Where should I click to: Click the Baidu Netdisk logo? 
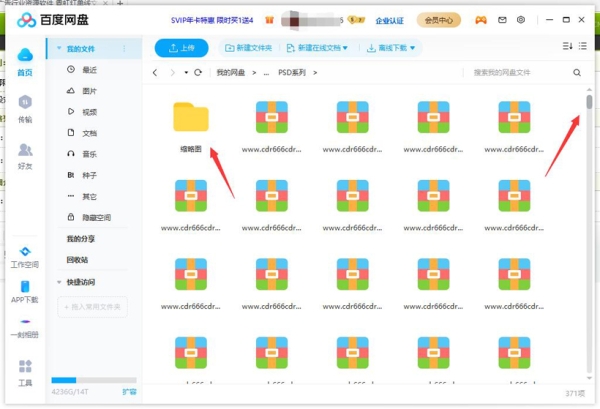pyautogui.click(x=53, y=20)
